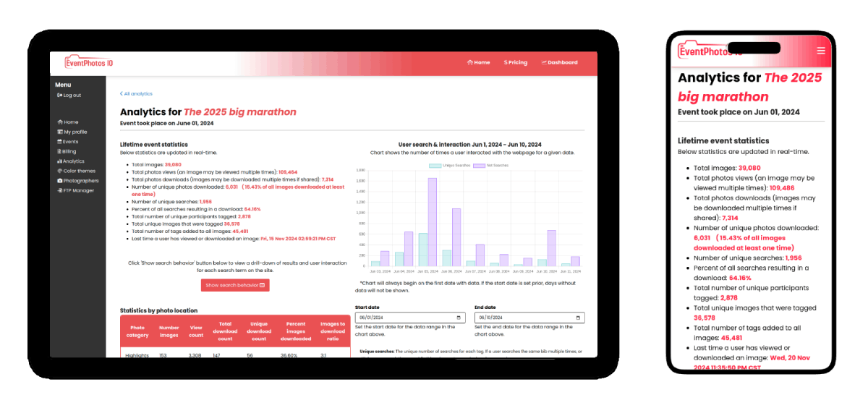This screenshot has height=408, width=868.
Task: Click the Billing document icon in sidebar
Action: coord(59,151)
